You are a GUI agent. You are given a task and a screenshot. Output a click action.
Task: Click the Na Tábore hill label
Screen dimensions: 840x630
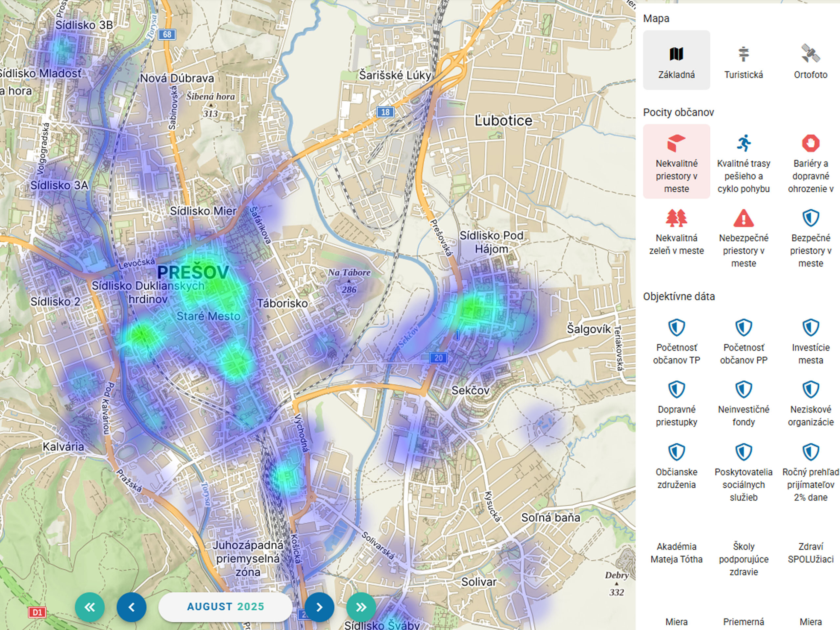coord(349,272)
